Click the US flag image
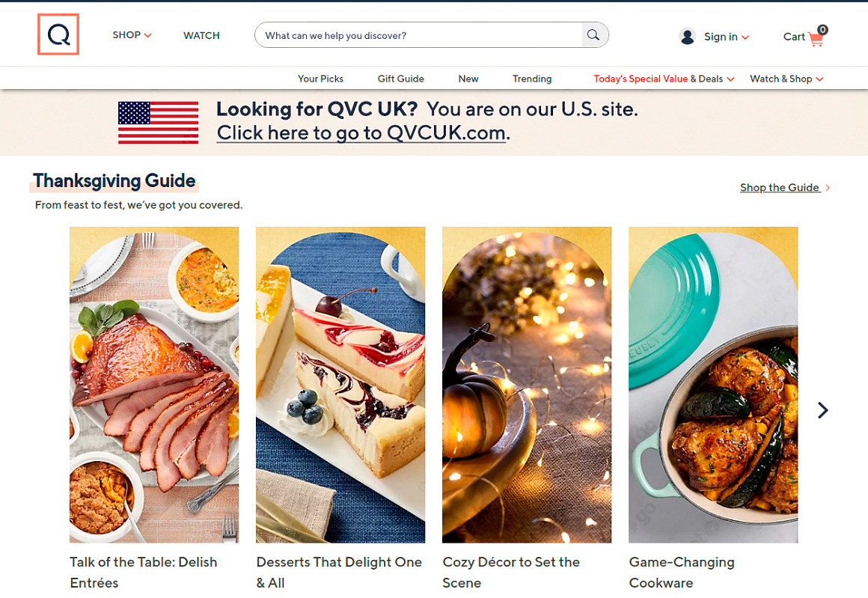Screen dimensions: 868x598 (158, 123)
